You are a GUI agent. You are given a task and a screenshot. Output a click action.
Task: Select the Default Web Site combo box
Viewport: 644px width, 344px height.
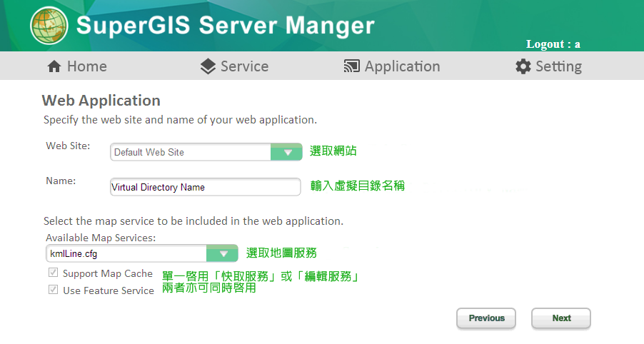point(190,152)
